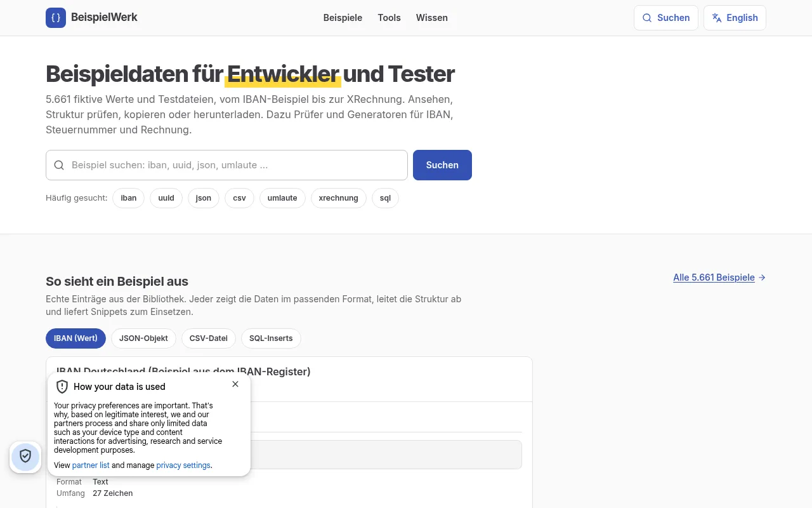
Task: Open the privacy settings link
Action: [183, 465]
